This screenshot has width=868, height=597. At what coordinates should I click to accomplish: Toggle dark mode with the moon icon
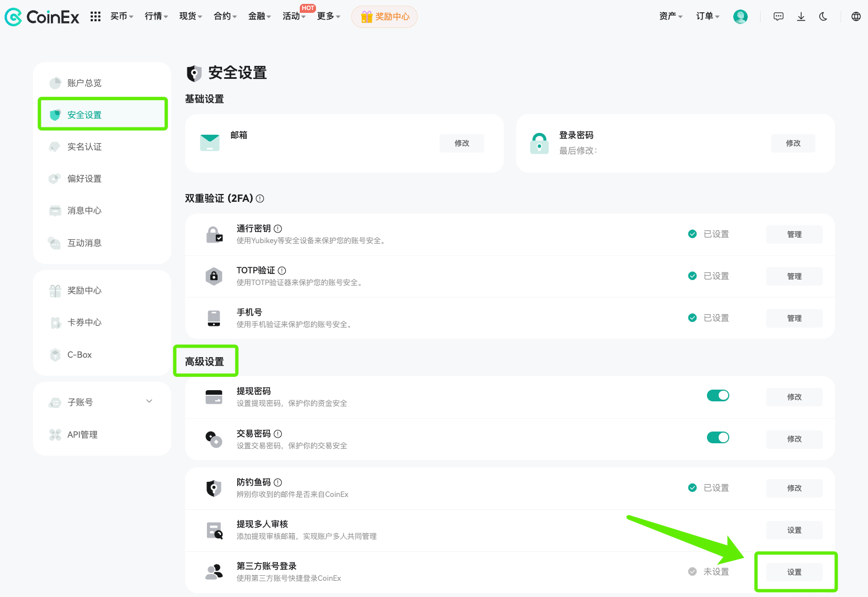coord(823,16)
